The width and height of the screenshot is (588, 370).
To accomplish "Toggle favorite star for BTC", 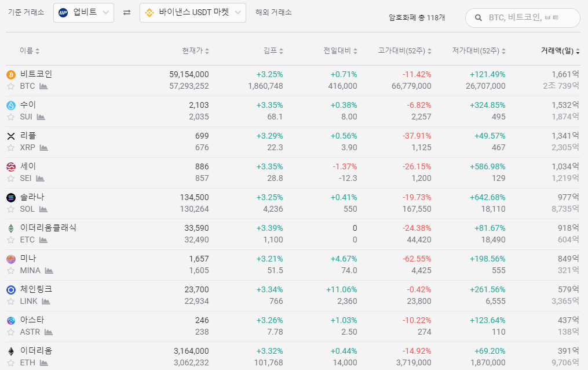I will click(10, 86).
